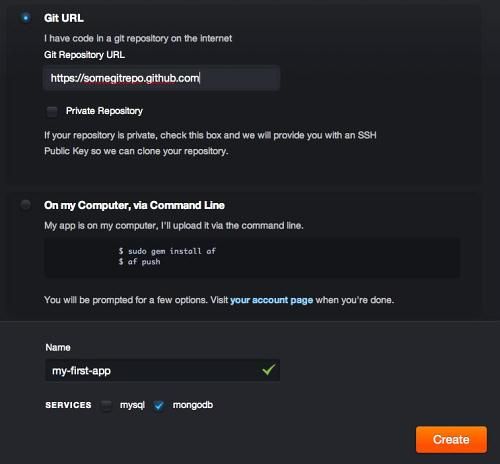Click the SERVICES label
Image resolution: width=500 pixels, height=464 pixels.
pyautogui.click(x=68, y=405)
